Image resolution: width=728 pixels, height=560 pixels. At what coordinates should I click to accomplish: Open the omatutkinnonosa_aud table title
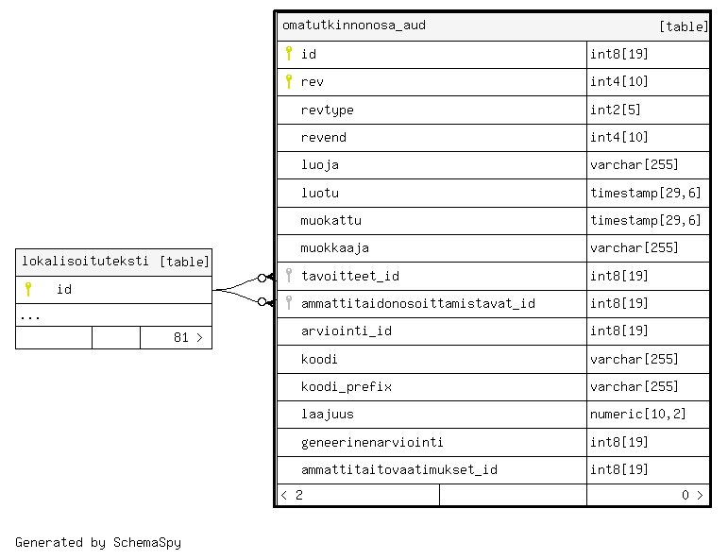(x=354, y=25)
